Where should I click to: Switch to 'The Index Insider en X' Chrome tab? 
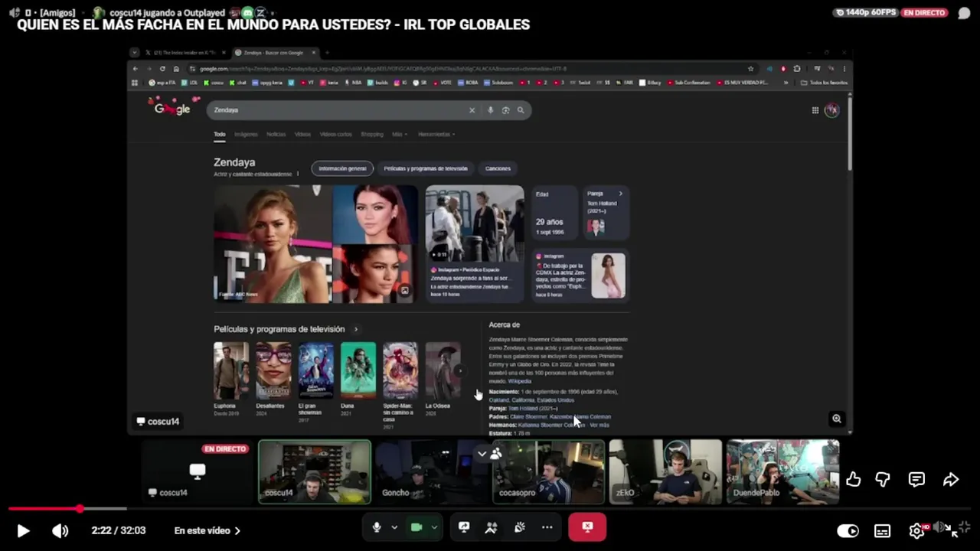[186, 53]
